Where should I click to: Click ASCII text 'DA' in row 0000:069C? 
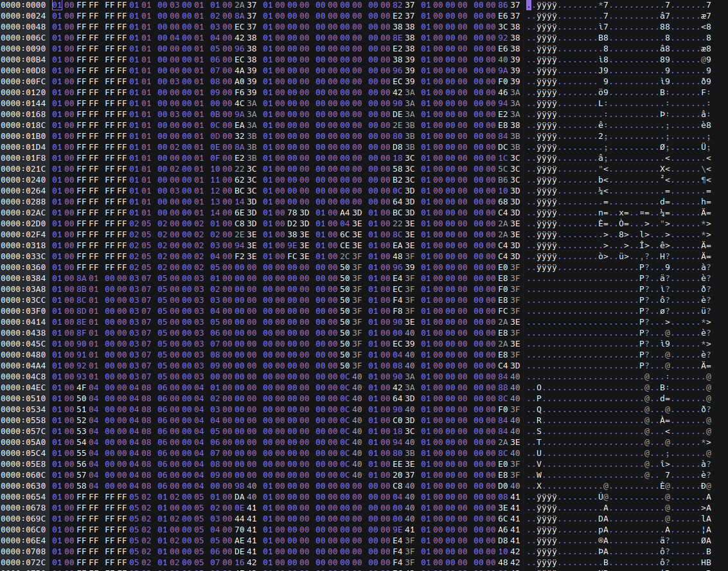tap(603, 519)
